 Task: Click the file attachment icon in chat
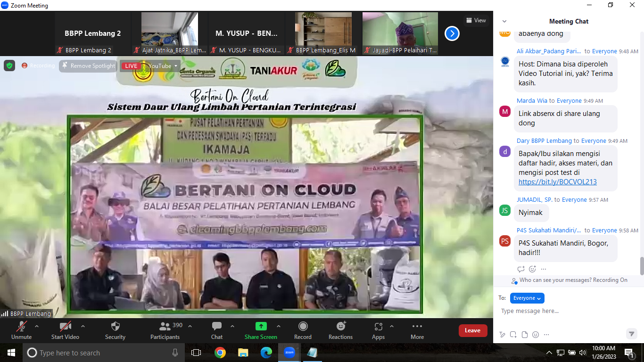click(524, 335)
